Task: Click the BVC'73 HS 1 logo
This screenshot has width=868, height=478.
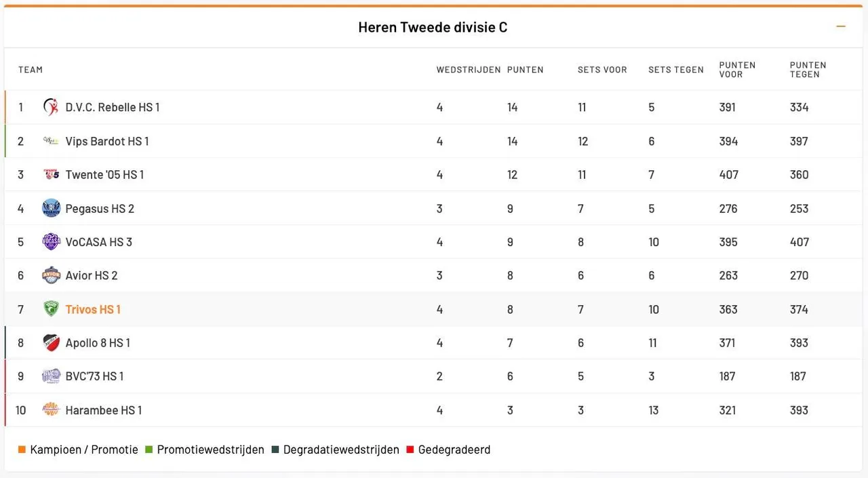Action: click(51, 376)
